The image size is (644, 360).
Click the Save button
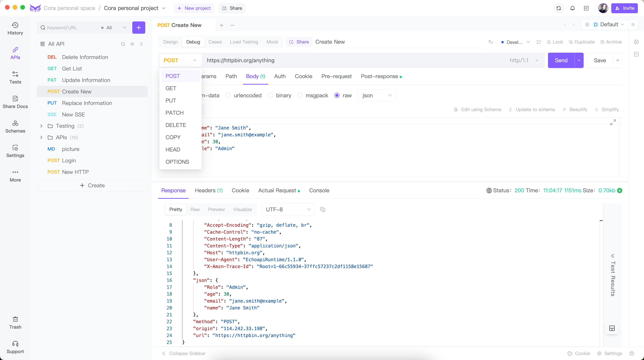pos(600,60)
